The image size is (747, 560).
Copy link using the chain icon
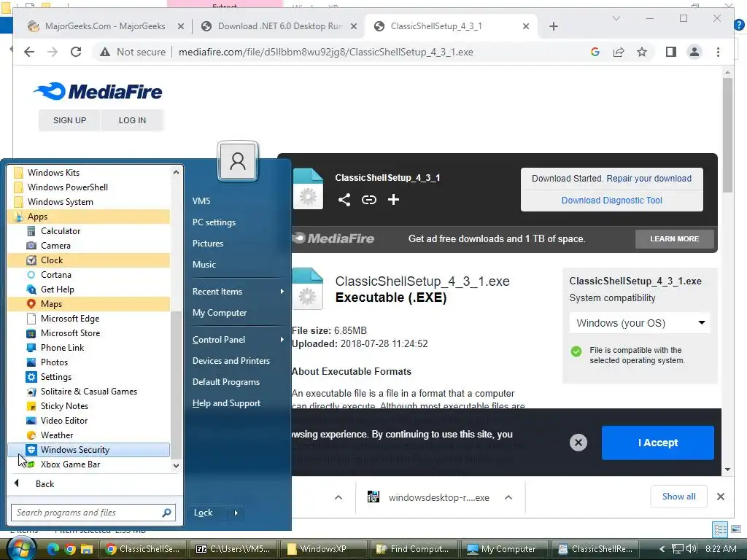tap(368, 200)
